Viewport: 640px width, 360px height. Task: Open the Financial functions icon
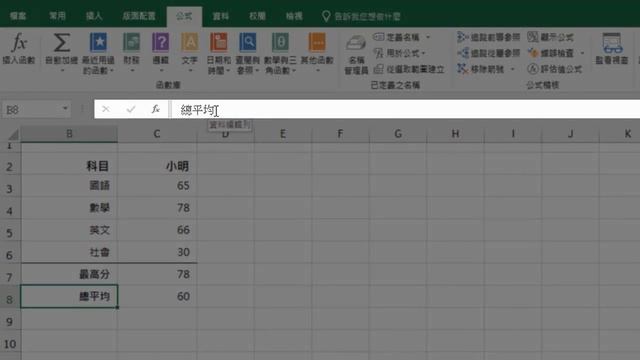click(x=131, y=42)
